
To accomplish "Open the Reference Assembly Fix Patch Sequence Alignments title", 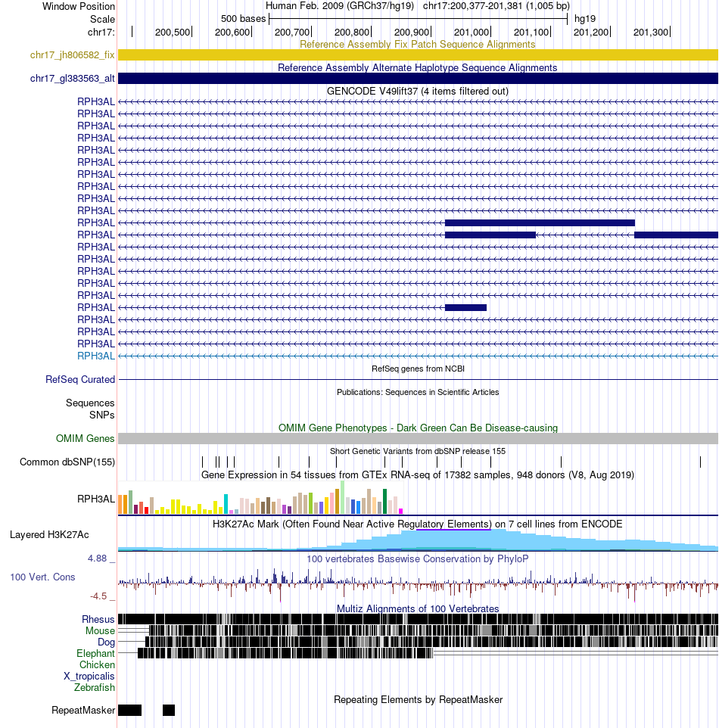I will [417, 44].
